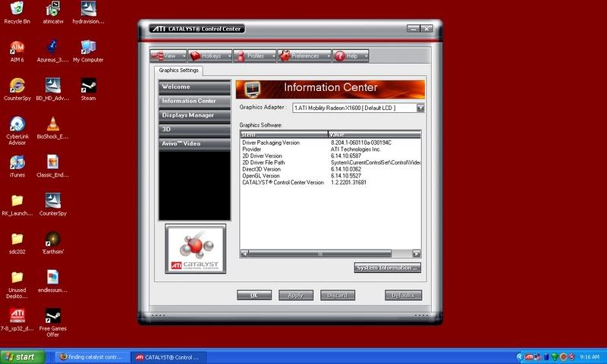Select Information Center in side panel
This screenshot has width=607, height=364.
click(x=194, y=101)
